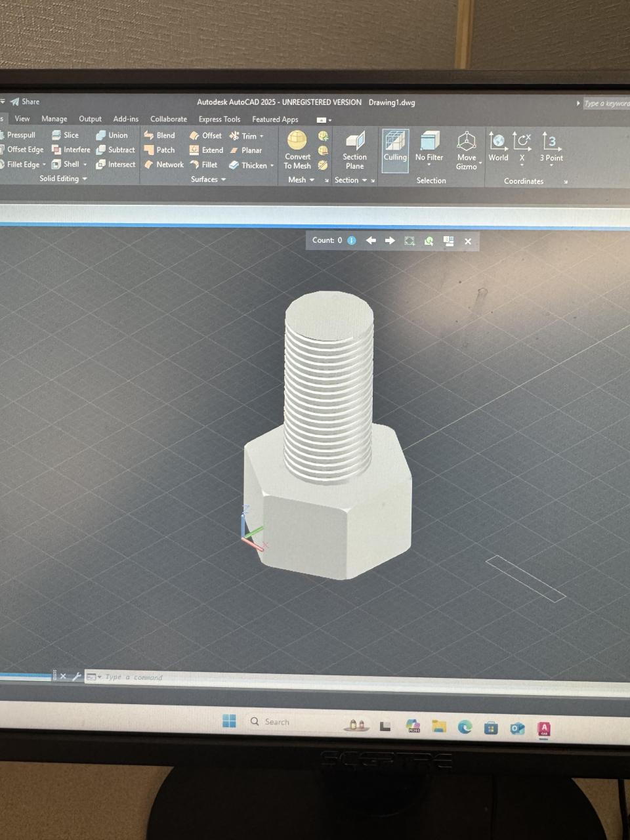
Task: Open Outlook from taskbar
Action: click(517, 728)
